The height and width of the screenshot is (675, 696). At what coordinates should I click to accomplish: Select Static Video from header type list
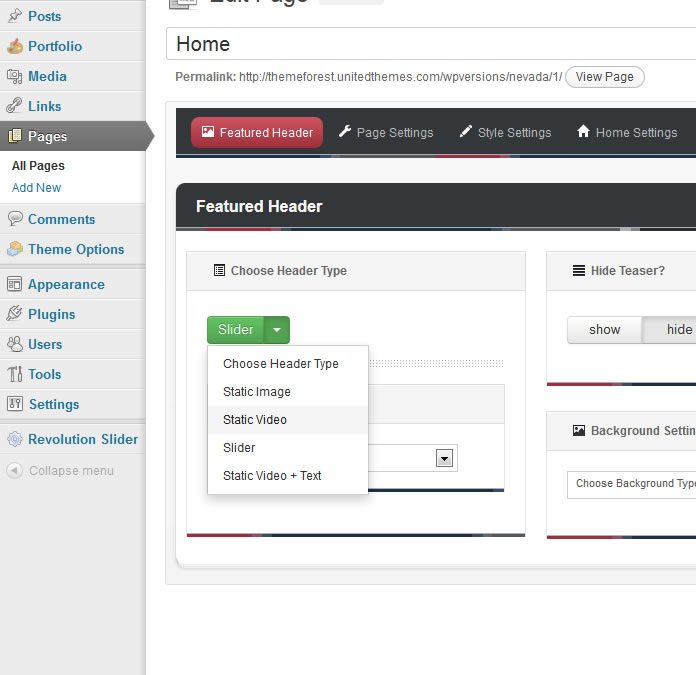click(x=255, y=420)
